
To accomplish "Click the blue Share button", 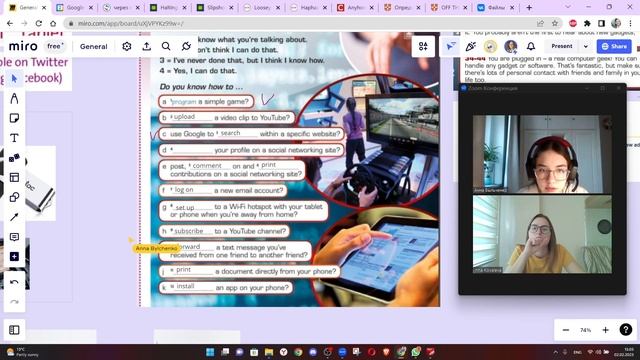I will (614, 47).
